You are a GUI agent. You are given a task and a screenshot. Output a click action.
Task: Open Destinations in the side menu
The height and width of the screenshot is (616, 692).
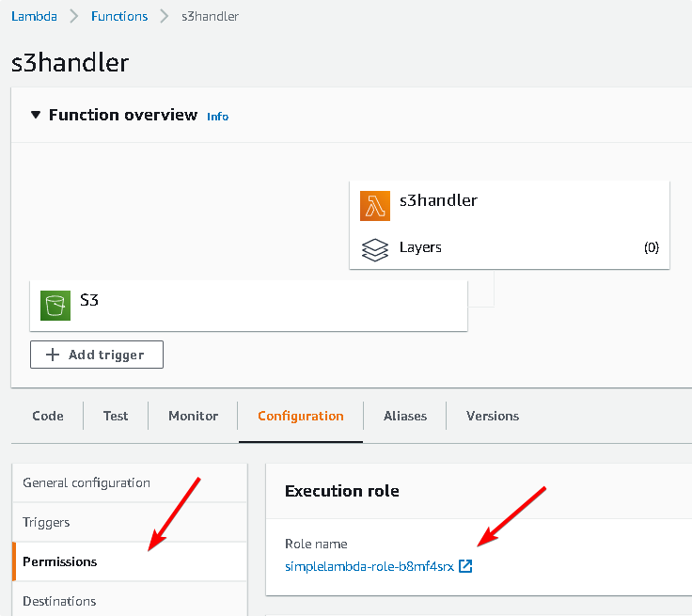coord(130,600)
